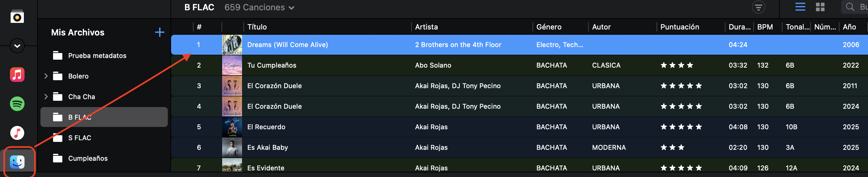Expand the Cha Cha folder
Image resolution: width=868 pixels, height=177 pixels.
(x=46, y=97)
